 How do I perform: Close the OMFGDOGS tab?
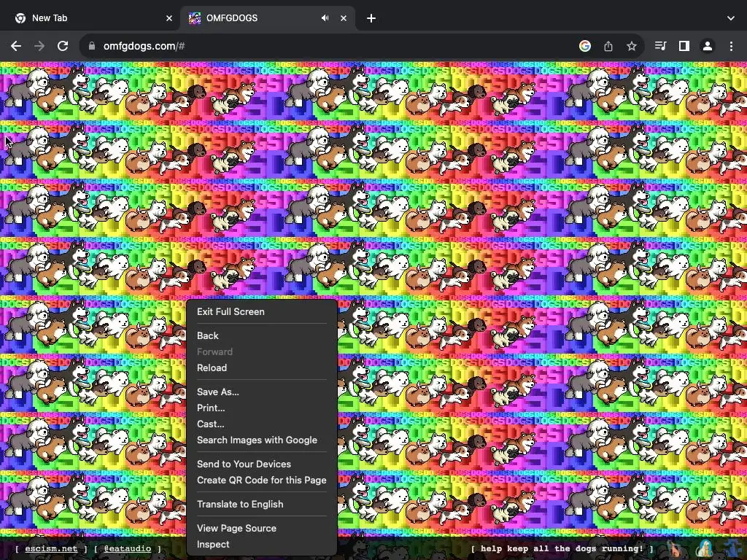coord(344,18)
